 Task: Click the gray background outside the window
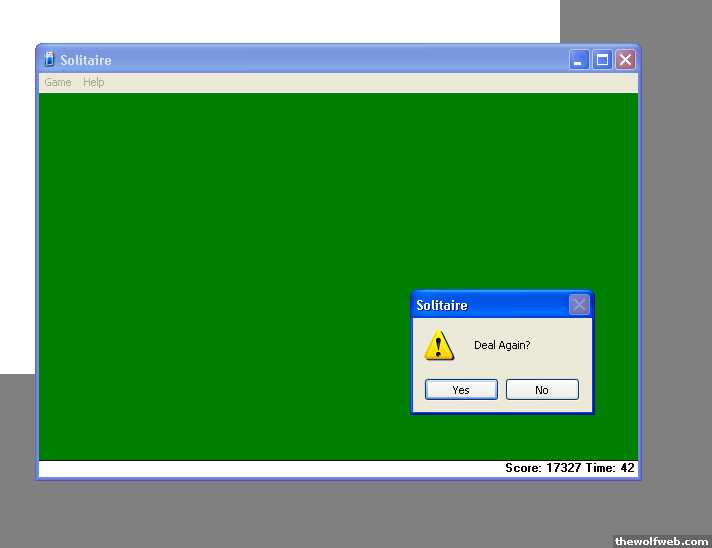coord(300,515)
